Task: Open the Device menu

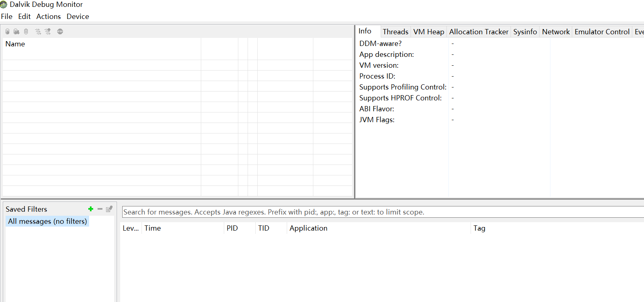Action: 78,17
